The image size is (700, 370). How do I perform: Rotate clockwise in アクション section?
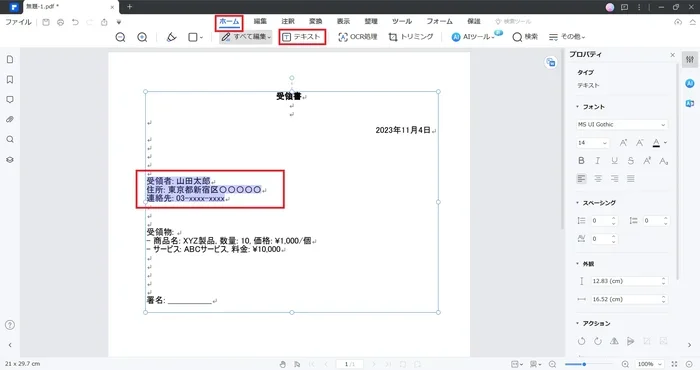598,341
